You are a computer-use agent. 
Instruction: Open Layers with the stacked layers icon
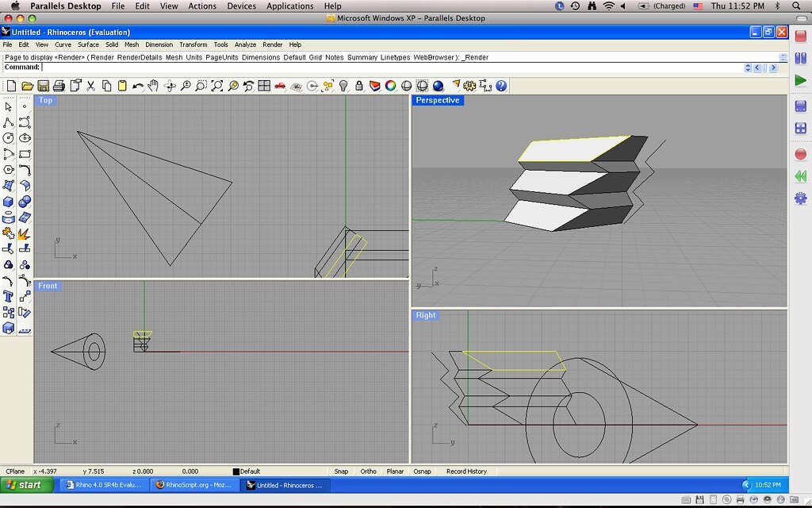[x=375, y=86]
